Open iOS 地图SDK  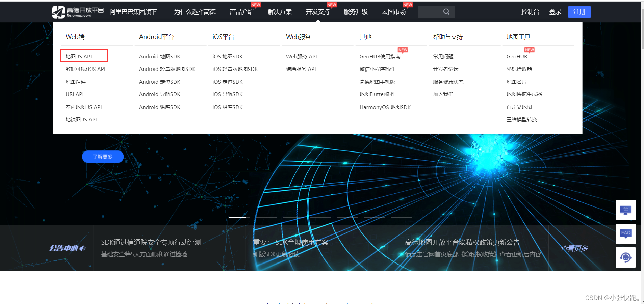click(x=228, y=56)
